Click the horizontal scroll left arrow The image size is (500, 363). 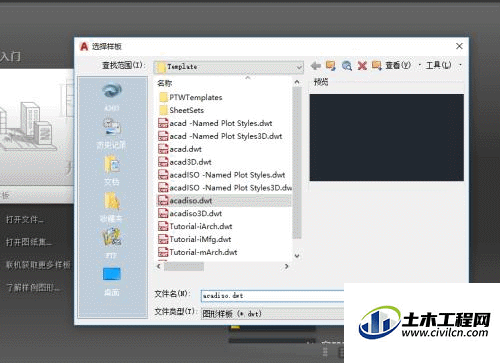coord(159,266)
